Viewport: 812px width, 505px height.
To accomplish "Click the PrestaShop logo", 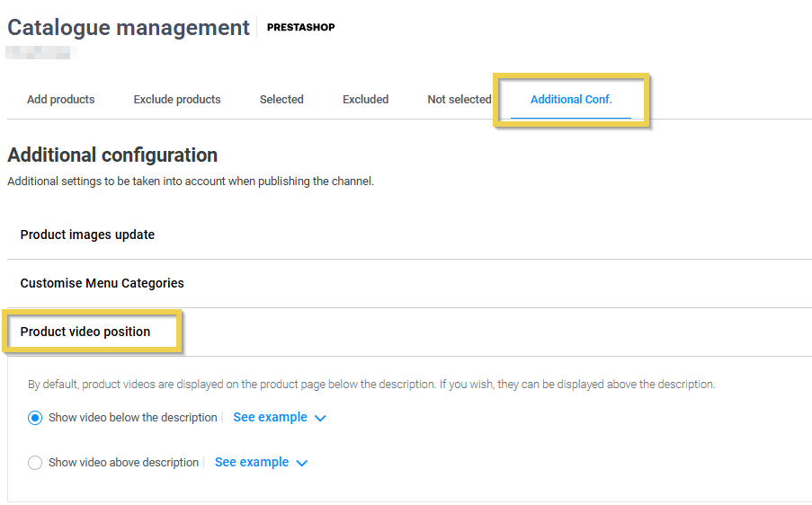I will coord(300,27).
